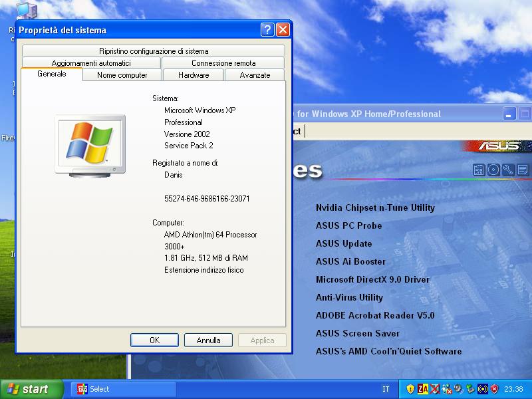This screenshot has width=532, height=399.
Task: Click the Windows XP logo monitor image
Action: click(90, 146)
